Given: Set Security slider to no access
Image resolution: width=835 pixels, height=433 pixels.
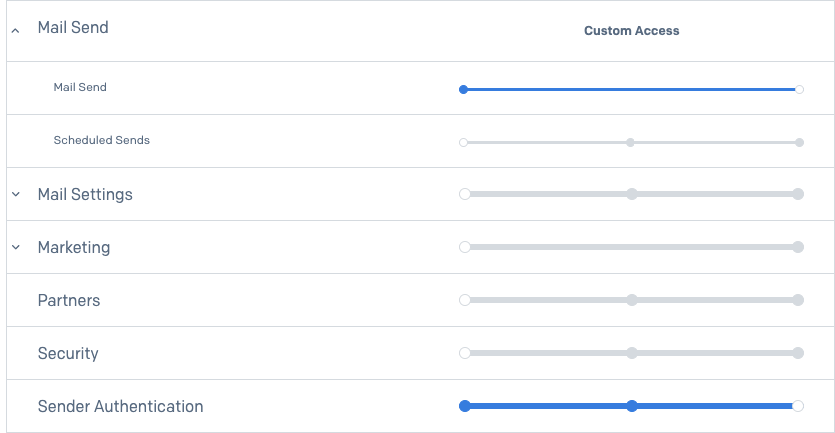Looking at the screenshot, I should 464,353.
